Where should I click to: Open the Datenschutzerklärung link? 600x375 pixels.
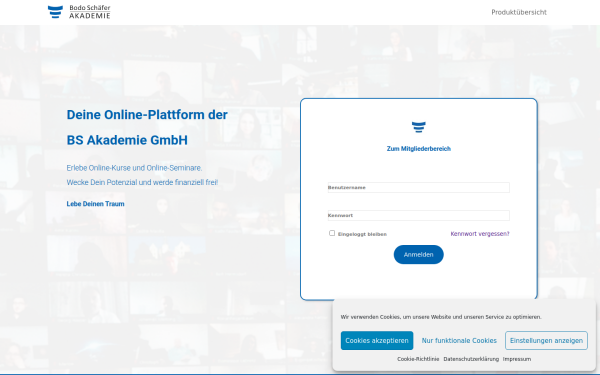coord(471,359)
